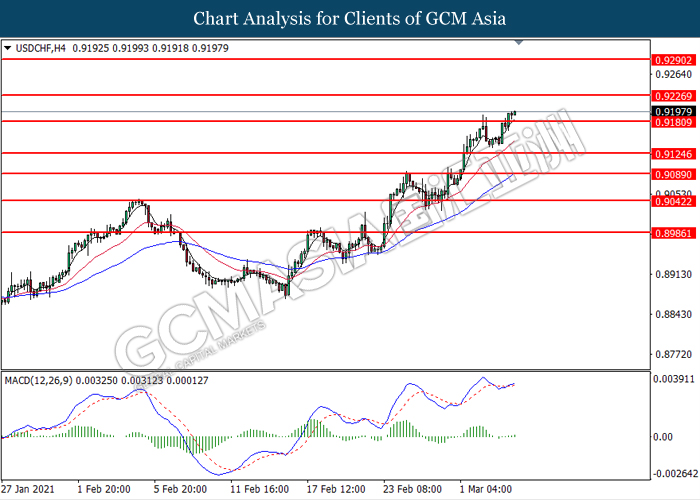The width and height of the screenshot is (700, 500).
Task: Select the 0.91809 support price label
Action: (x=671, y=122)
